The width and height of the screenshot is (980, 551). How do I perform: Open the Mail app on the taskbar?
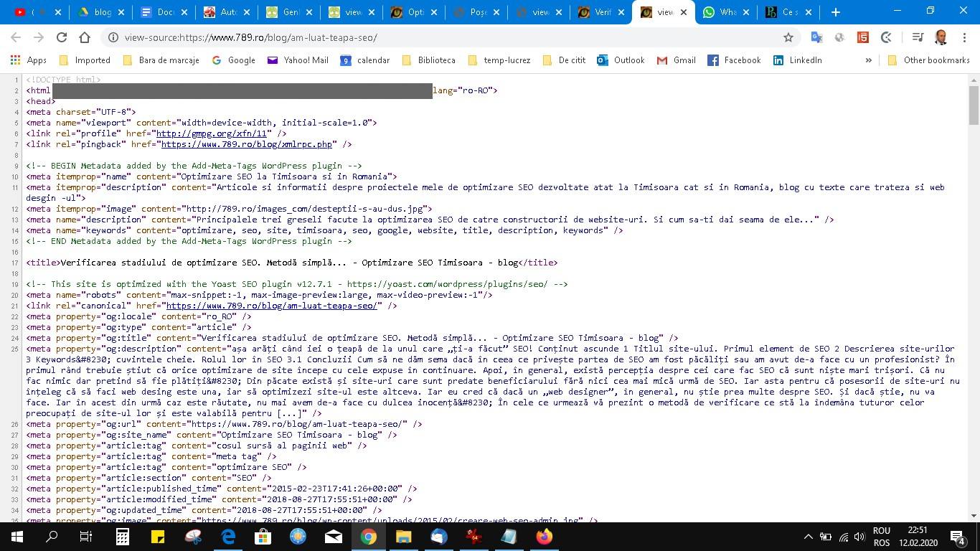[334, 537]
